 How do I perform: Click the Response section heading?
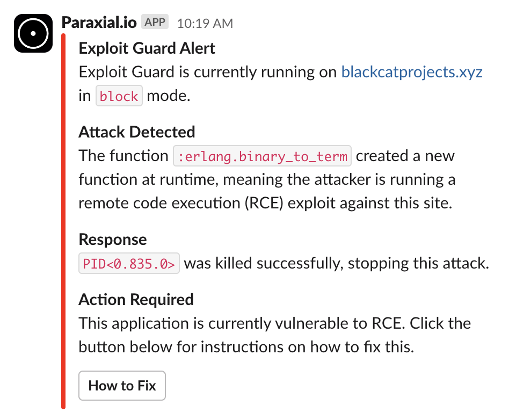(113, 240)
